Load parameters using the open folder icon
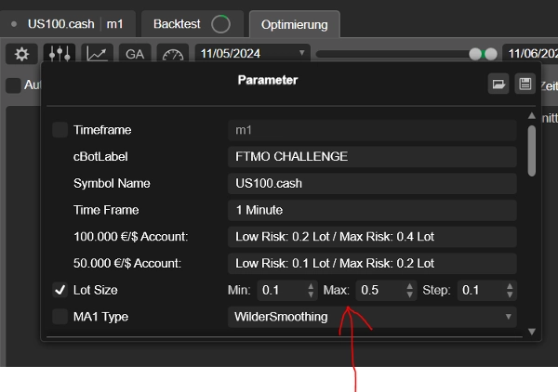This screenshot has height=392, width=558. [498, 84]
